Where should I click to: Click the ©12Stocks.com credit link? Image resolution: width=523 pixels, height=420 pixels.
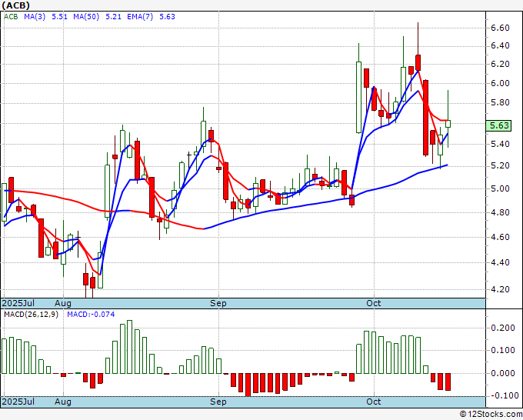pyautogui.click(x=491, y=415)
